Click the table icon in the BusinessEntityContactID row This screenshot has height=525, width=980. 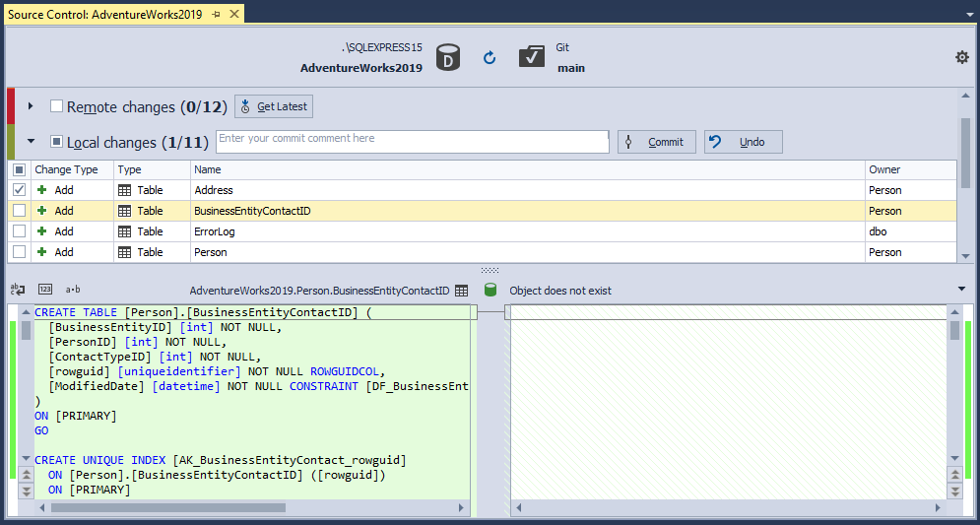pyautogui.click(x=124, y=211)
